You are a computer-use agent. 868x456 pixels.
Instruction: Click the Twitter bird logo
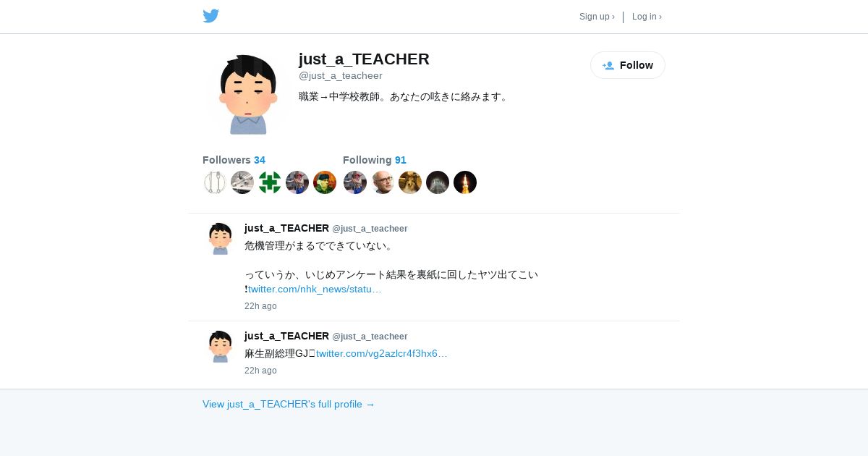(210, 16)
